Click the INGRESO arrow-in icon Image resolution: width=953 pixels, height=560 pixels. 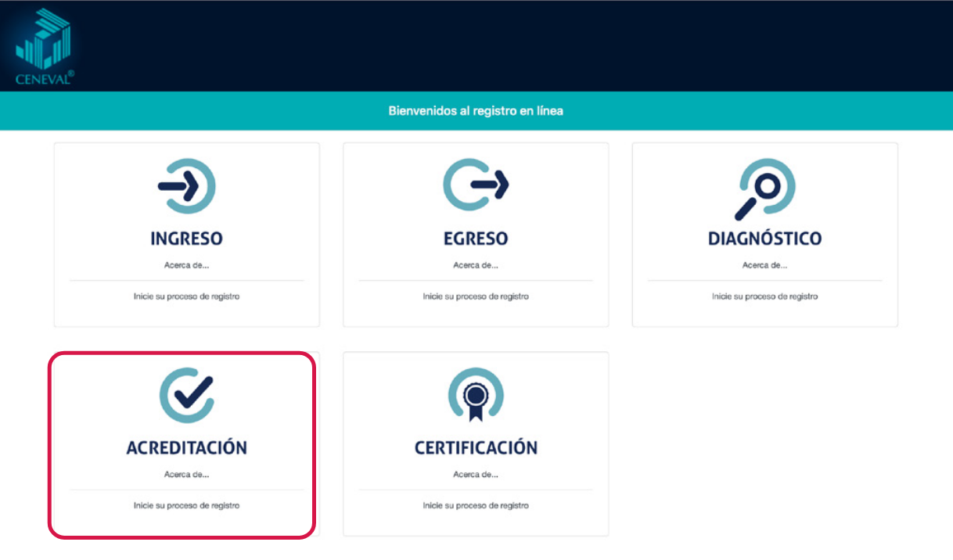(186, 186)
